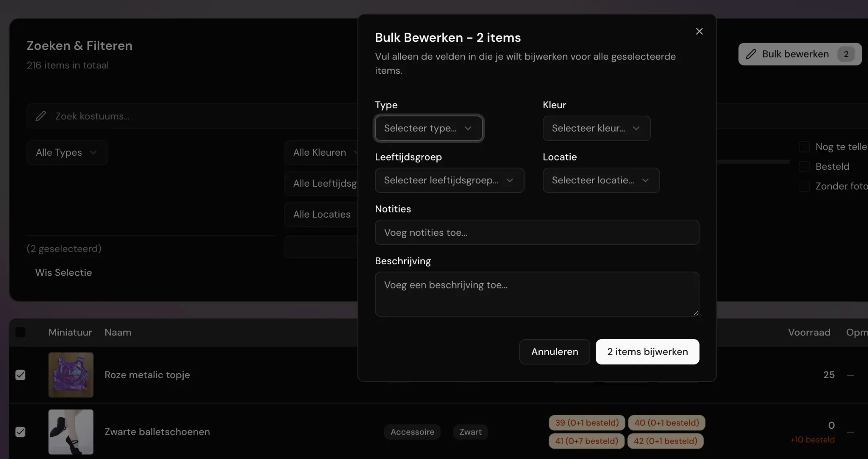The width and height of the screenshot is (868, 459).
Task: Open the Selecteer type dropdown
Action: 428,128
